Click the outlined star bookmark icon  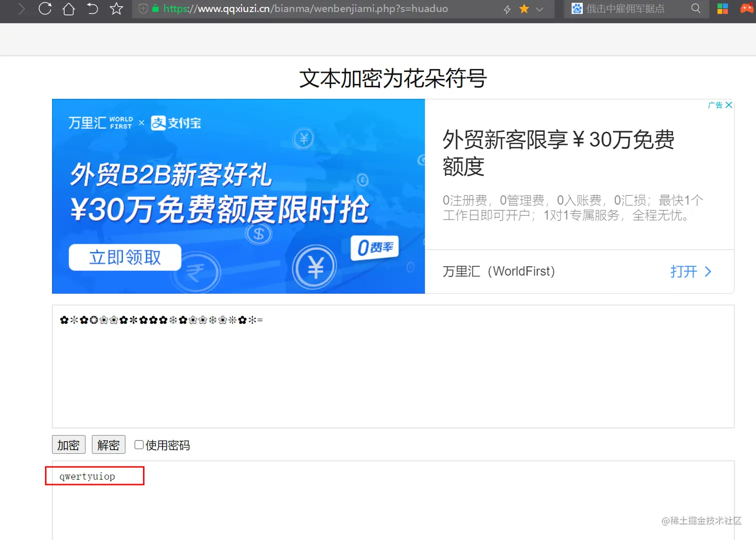116,8
